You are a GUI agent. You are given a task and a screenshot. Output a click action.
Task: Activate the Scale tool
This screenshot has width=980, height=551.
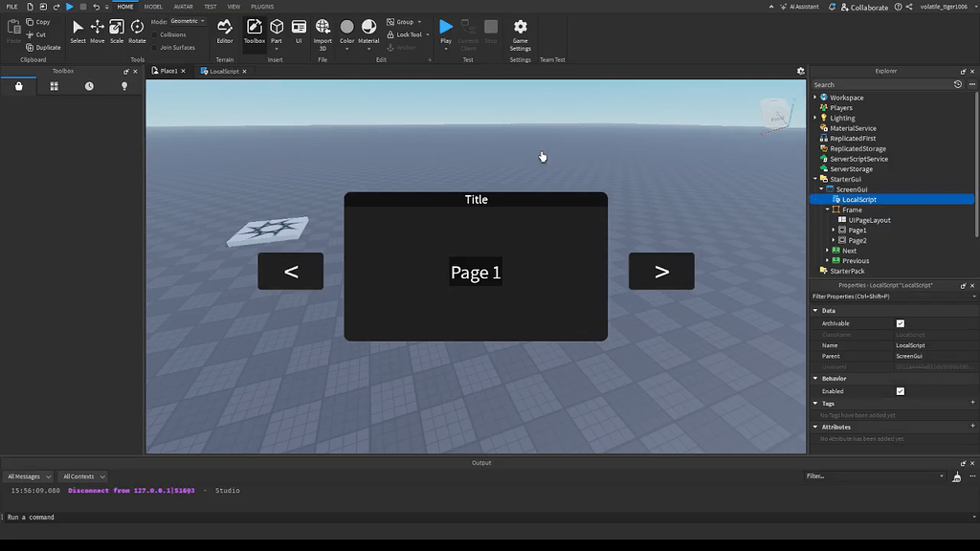pyautogui.click(x=116, y=32)
